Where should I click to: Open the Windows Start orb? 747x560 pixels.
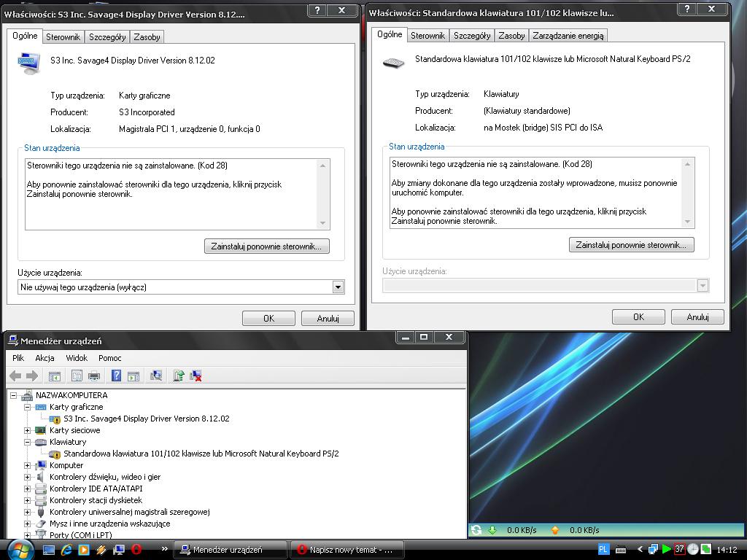(20, 550)
